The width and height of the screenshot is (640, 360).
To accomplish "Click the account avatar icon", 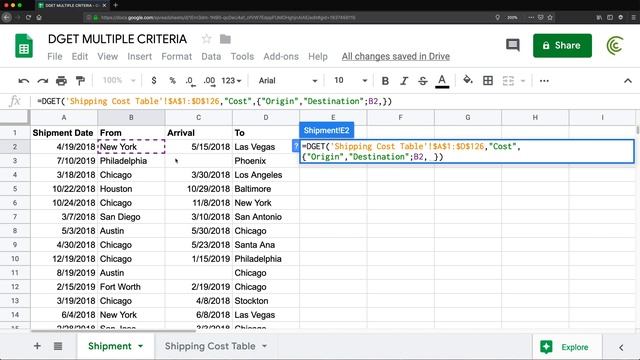I will click(x=615, y=45).
